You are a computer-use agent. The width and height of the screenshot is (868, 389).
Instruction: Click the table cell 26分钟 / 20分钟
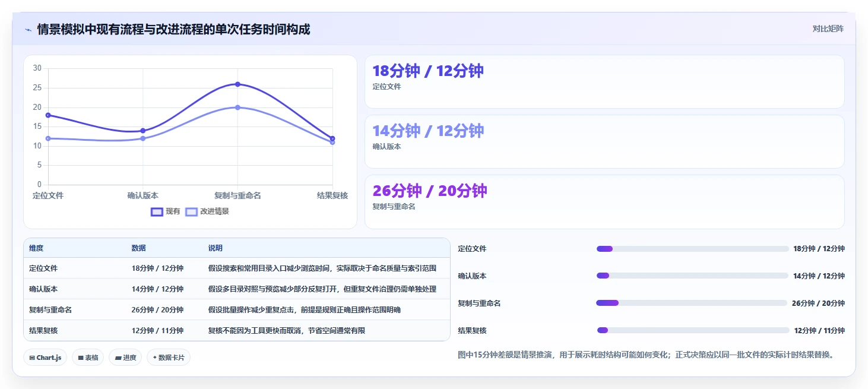pos(157,310)
